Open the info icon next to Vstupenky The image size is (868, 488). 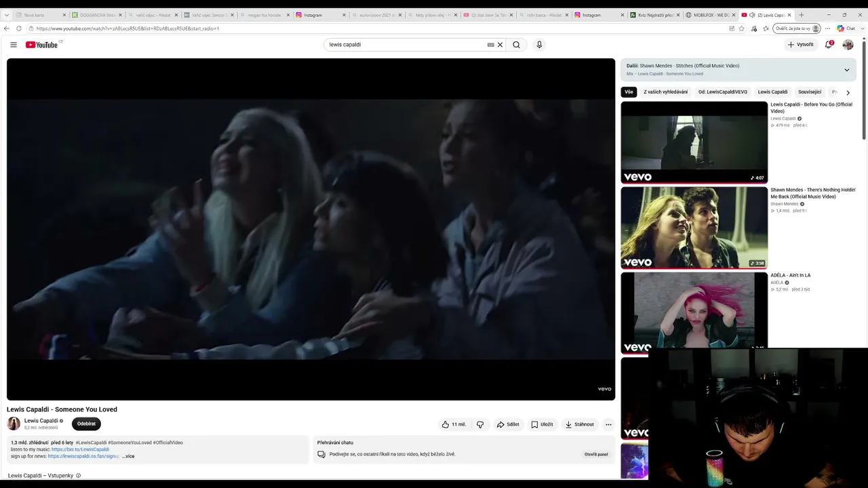(x=79, y=476)
